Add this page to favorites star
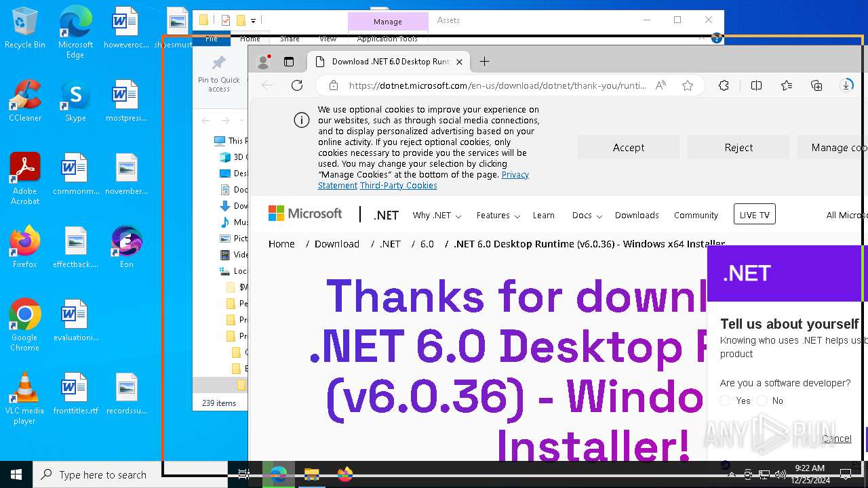 [688, 85]
